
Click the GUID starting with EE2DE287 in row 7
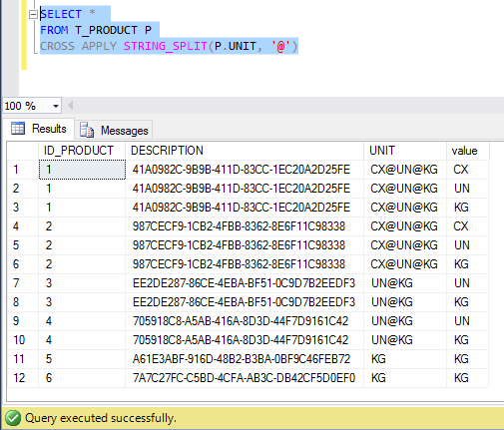[244, 283]
